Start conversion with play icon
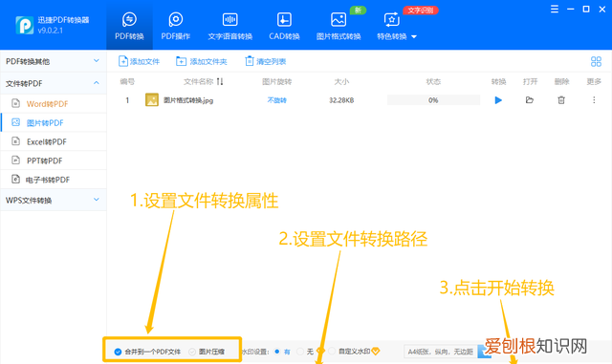 [x=498, y=100]
